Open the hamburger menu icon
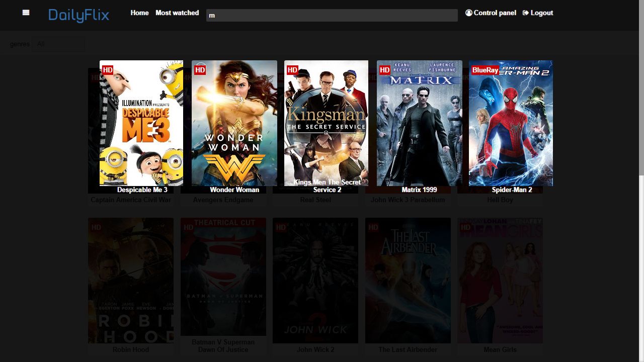644x362 pixels. [26, 13]
